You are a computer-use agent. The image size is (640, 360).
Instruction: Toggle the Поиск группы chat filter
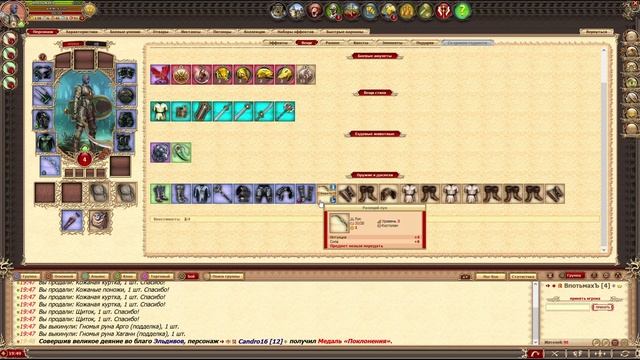point(223,276)
